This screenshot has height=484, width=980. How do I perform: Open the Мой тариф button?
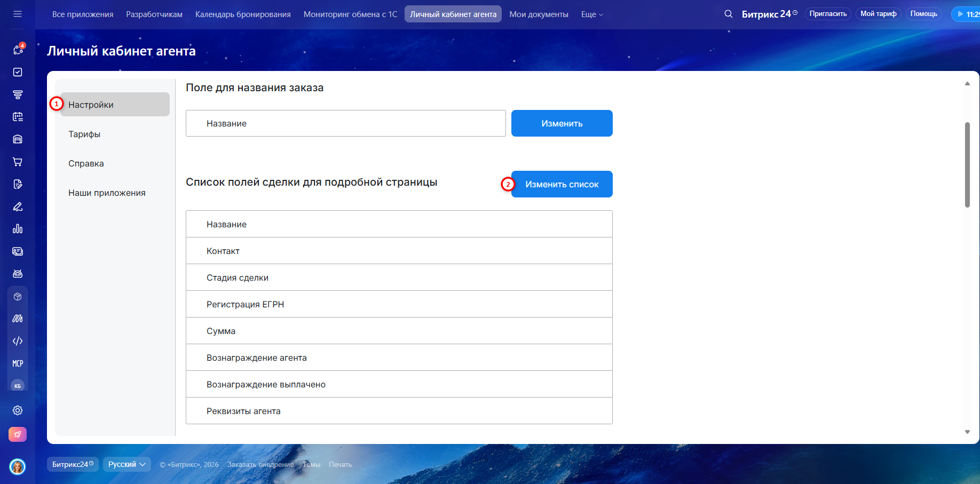[879, 14]
